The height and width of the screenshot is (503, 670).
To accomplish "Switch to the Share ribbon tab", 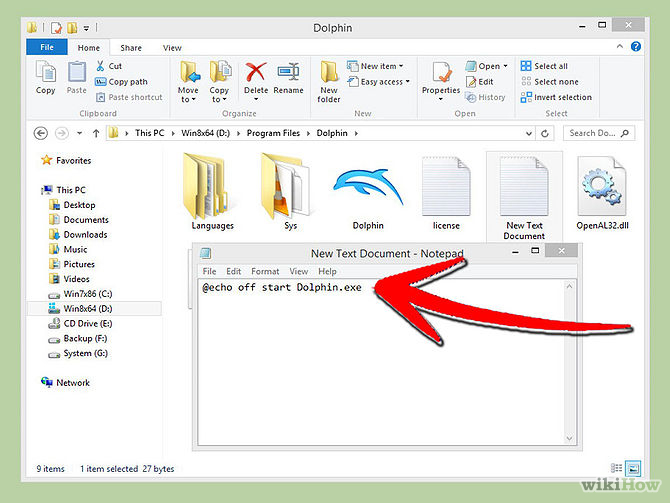I will click(x=131, y=48).
